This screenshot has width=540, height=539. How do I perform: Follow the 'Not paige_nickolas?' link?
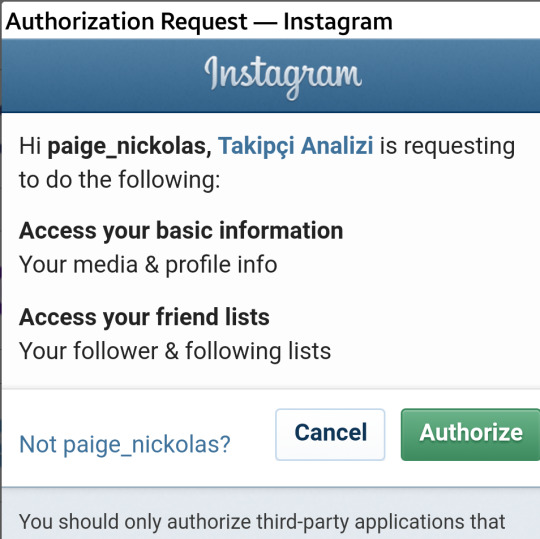(125, 444)
